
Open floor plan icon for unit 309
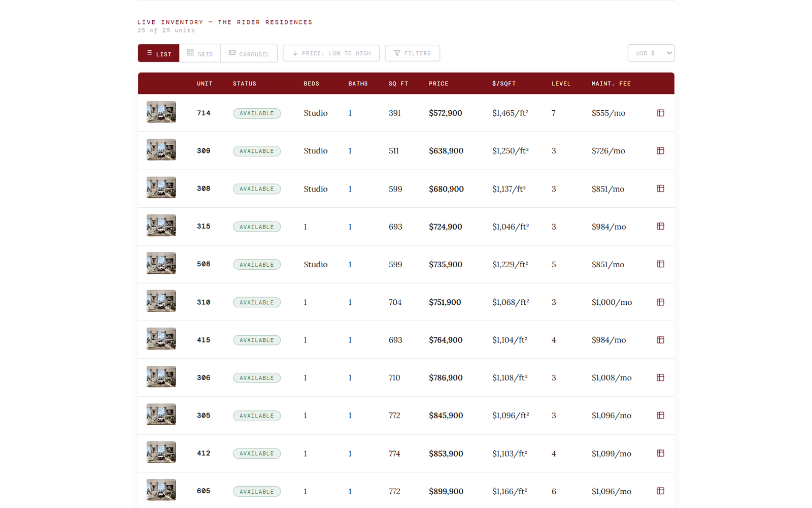tap(660, 150)
